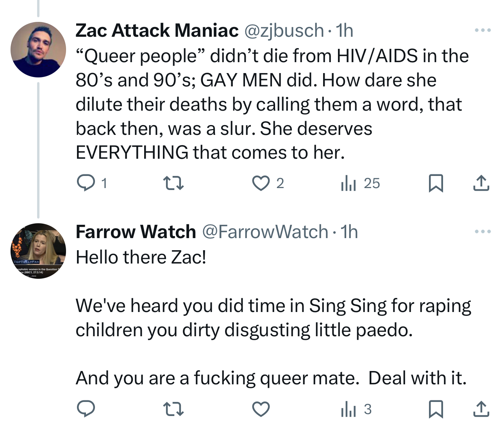Click the Farrow Watch display name
This screenshot has height=425, width=504.
point(136,232)
